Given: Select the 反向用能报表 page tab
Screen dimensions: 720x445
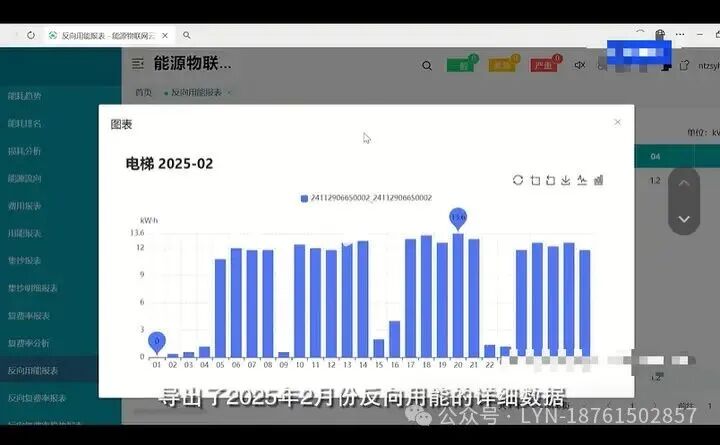Looking at the screenshot, I should pos(196,92).
